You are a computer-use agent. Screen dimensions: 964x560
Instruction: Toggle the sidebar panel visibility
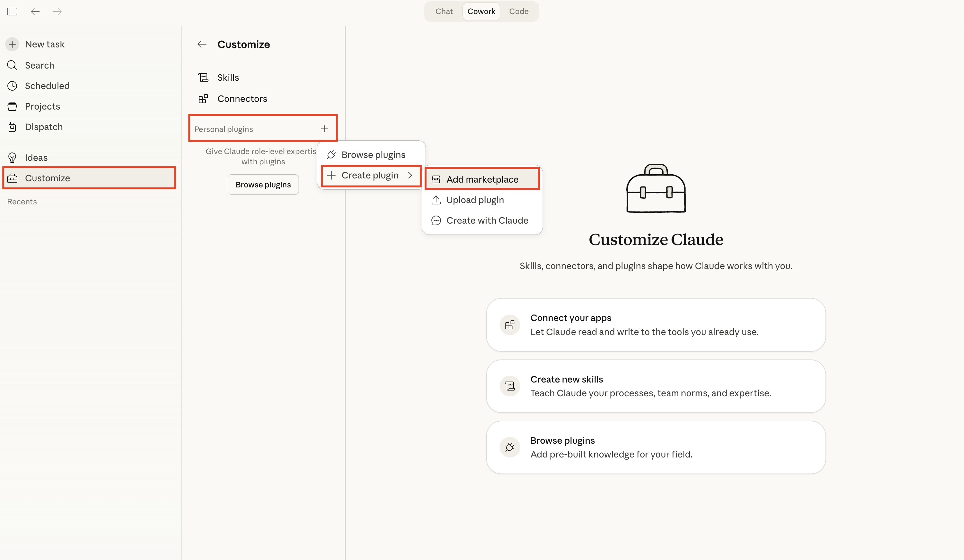pyautogui.click(x=12, y=12)
